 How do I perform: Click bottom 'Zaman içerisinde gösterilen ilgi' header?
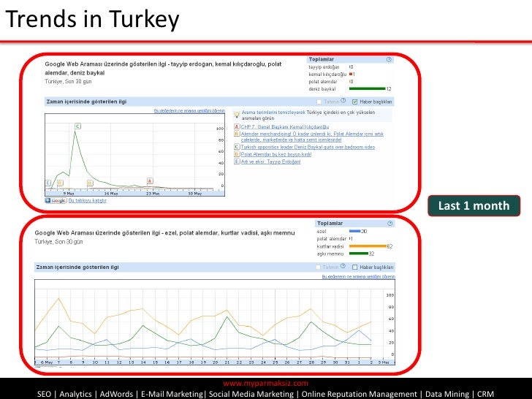[77, 267]
